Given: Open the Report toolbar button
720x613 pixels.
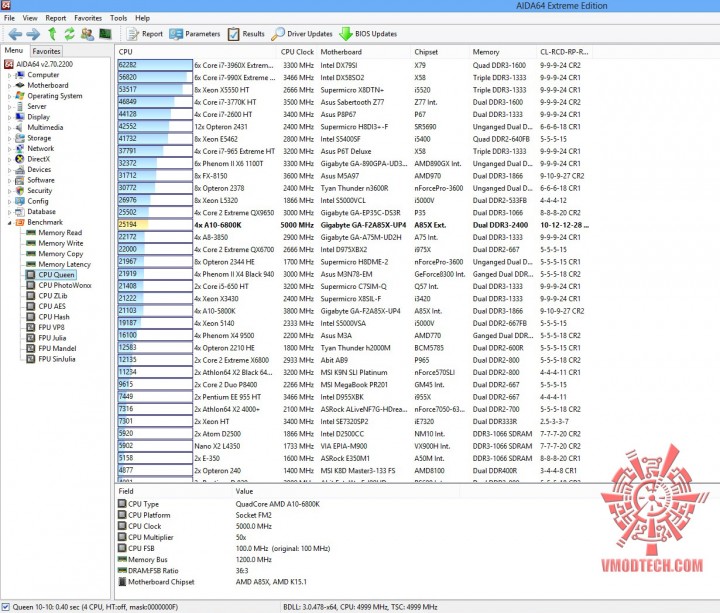Looking at the screenshot, I should tap(145, 34).
